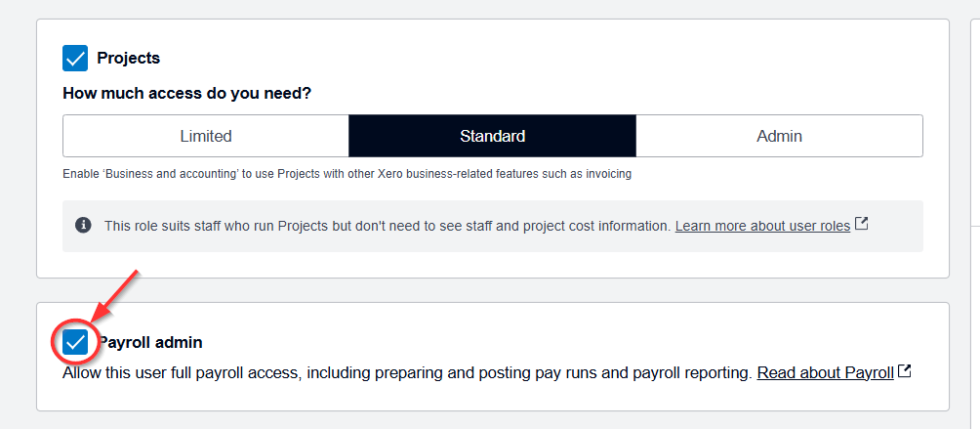
Task: Click the Payroll admin label text
Action: pyautogui.click(x=150, y=343)
